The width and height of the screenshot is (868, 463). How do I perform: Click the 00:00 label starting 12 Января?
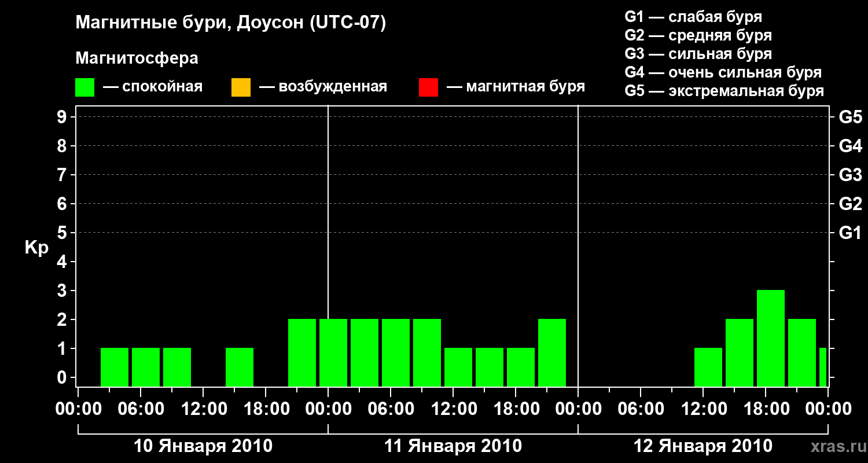click(578, 409)
